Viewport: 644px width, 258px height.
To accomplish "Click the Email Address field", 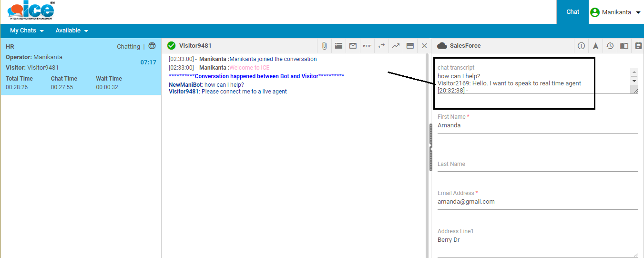I will point(537,202).
